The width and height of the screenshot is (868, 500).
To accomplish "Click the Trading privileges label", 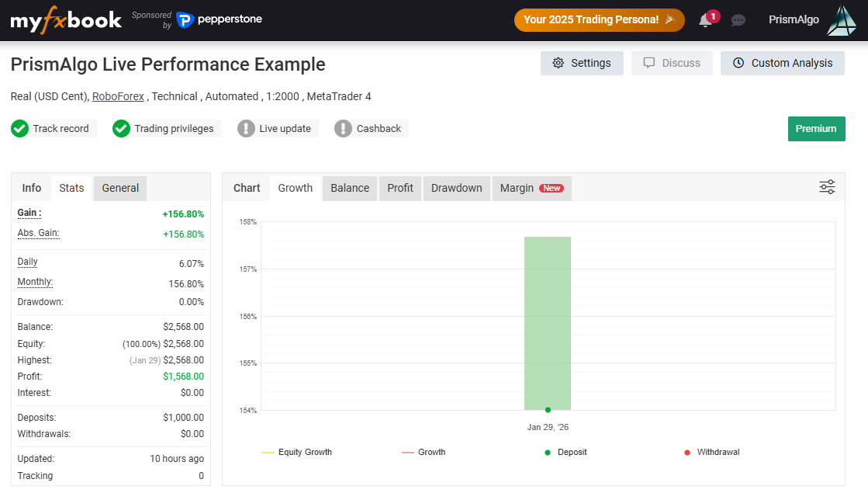I will [x=174, y=129].
